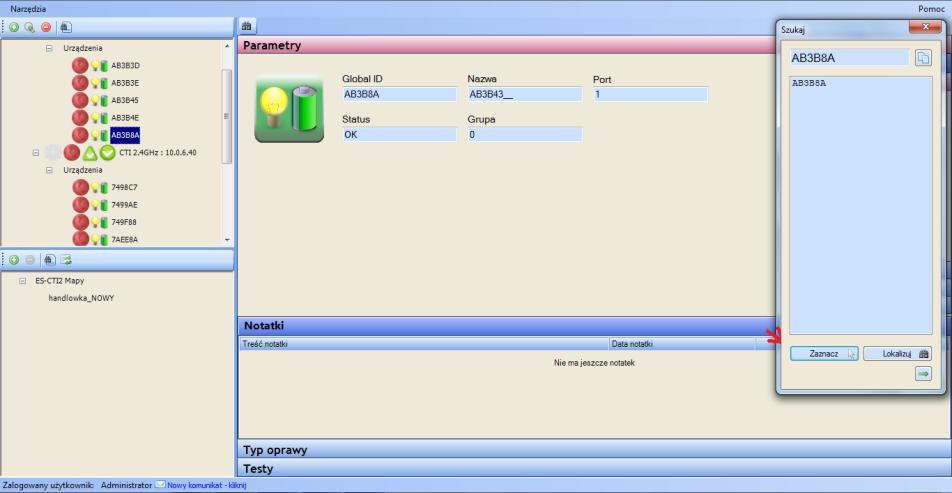Click the lamp and battery icon beside 7AEE8A
952x493 pixels.
coord(100,239)
